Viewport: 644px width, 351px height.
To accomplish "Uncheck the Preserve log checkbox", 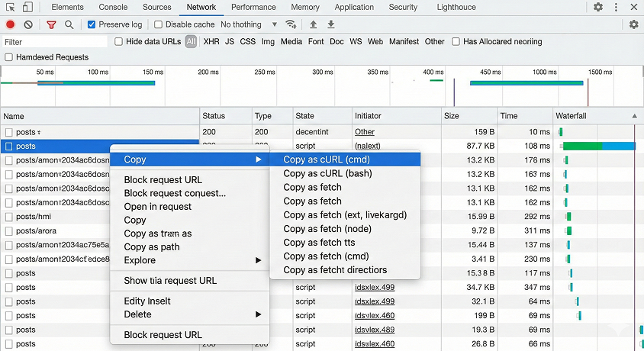I will click(x=92, y=24).
